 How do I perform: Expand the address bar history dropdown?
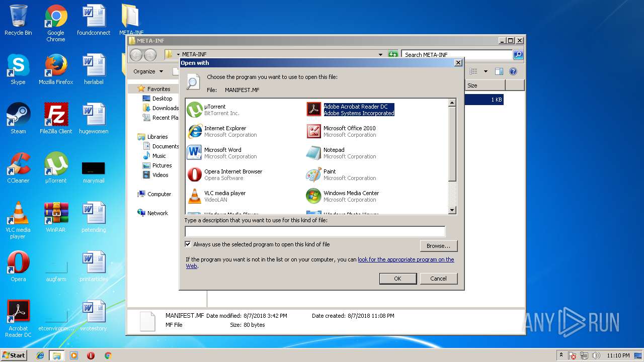[x=381, y=54]
